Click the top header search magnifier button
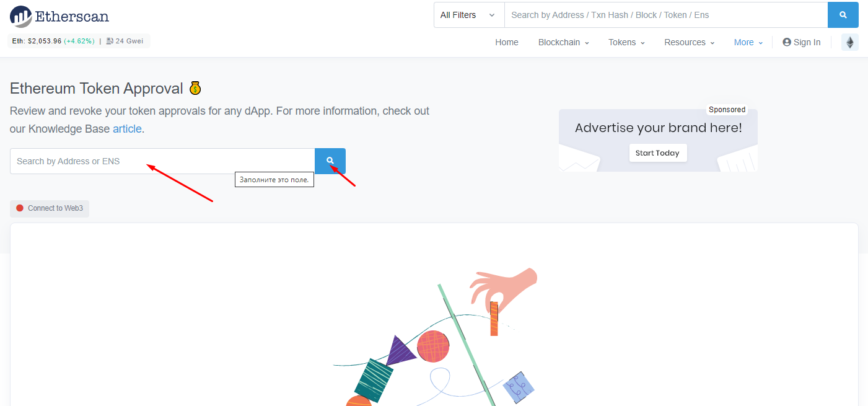Image resolution: width=868 pixels, height=406 pixels. coord(843,15)
